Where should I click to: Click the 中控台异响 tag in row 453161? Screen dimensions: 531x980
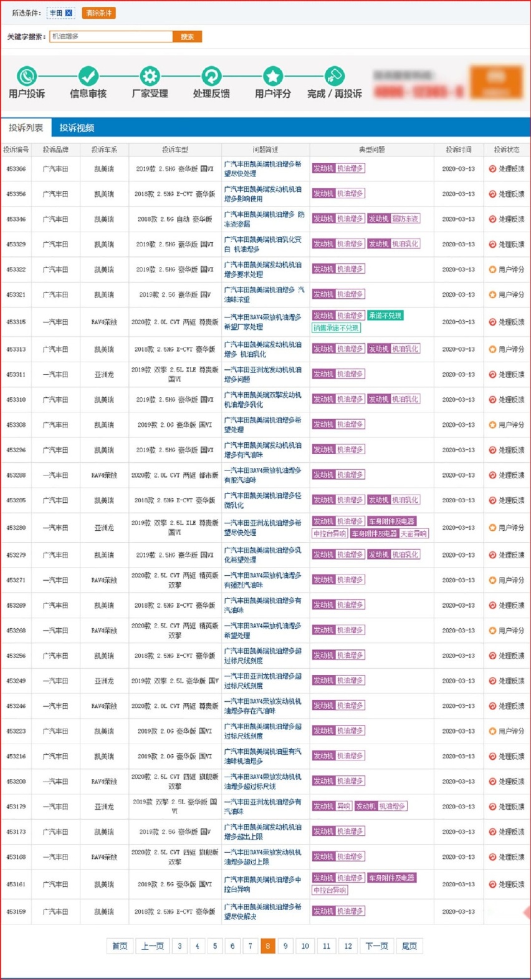click(330, 891)
